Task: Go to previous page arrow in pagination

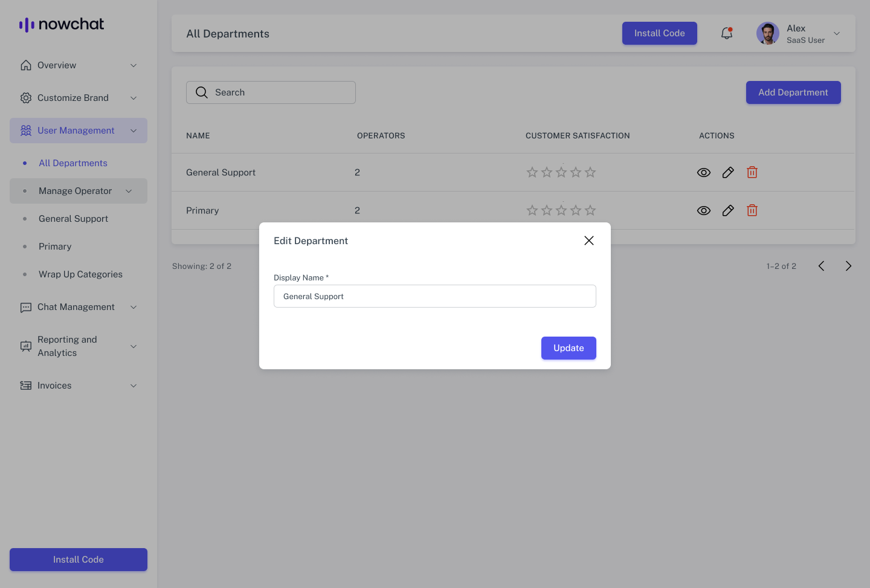Action: click(x=821, y=266)
